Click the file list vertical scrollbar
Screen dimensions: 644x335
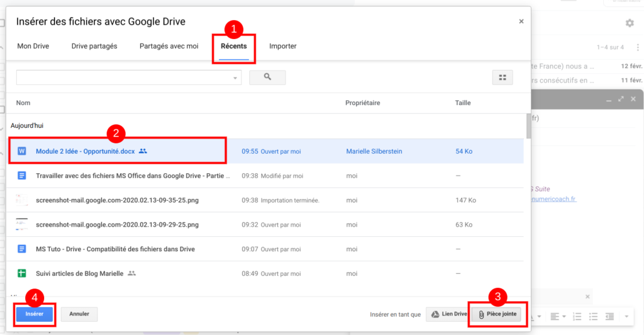[528, 126]
